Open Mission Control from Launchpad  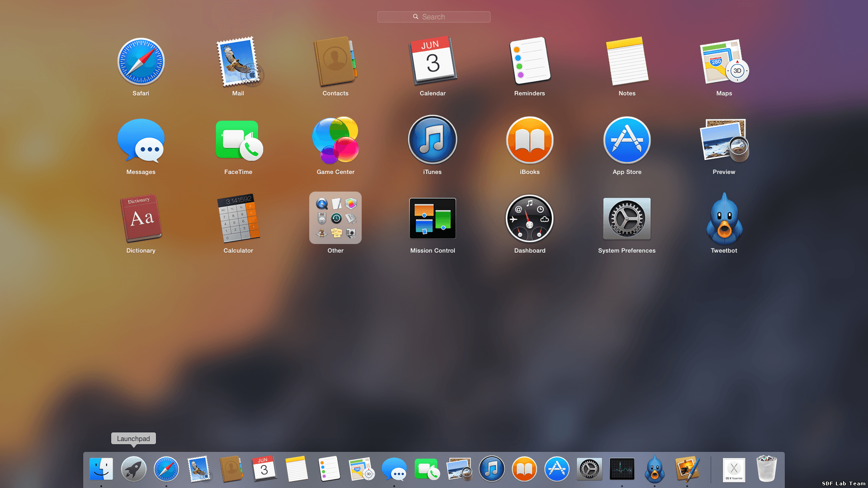tap(433, 218)
